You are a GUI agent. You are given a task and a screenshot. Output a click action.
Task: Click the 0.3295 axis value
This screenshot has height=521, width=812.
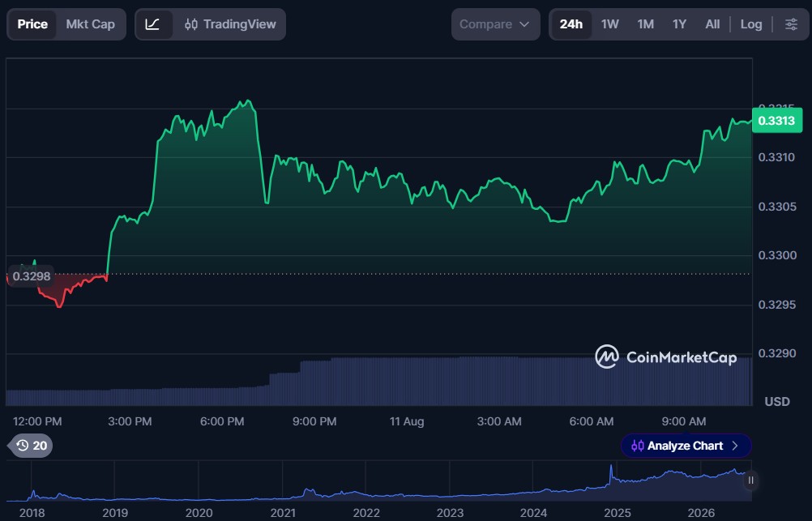click(x=776, y=305)
